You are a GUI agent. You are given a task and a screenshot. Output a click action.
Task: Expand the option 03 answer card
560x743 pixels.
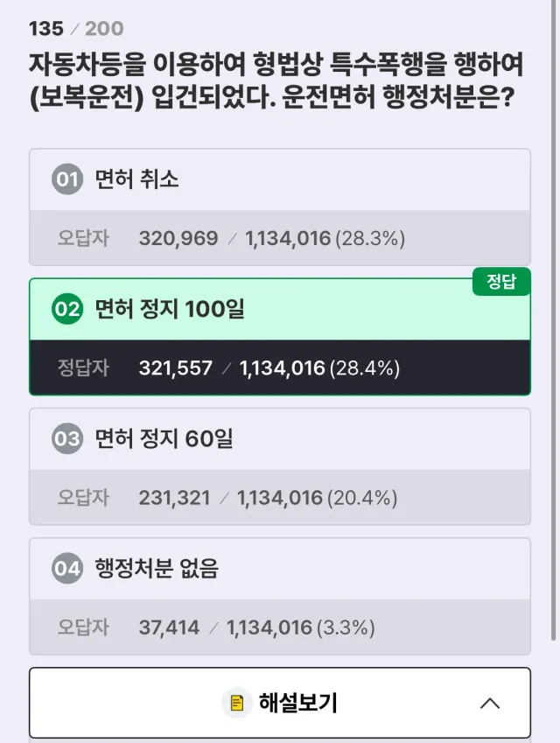(x=280, y=439)
